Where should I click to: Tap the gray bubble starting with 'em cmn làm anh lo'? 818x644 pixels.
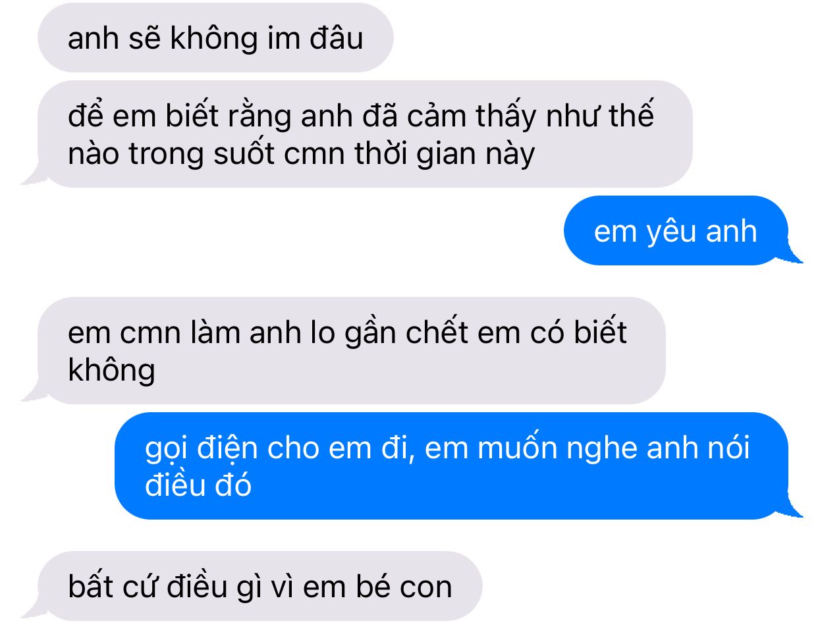coord(352,350)
